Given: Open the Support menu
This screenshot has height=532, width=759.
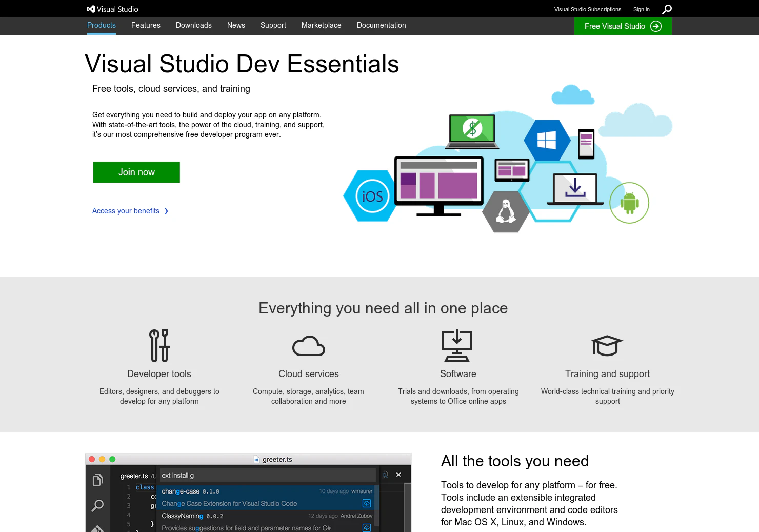Looking at the screenshot, I should click(273, 25).
